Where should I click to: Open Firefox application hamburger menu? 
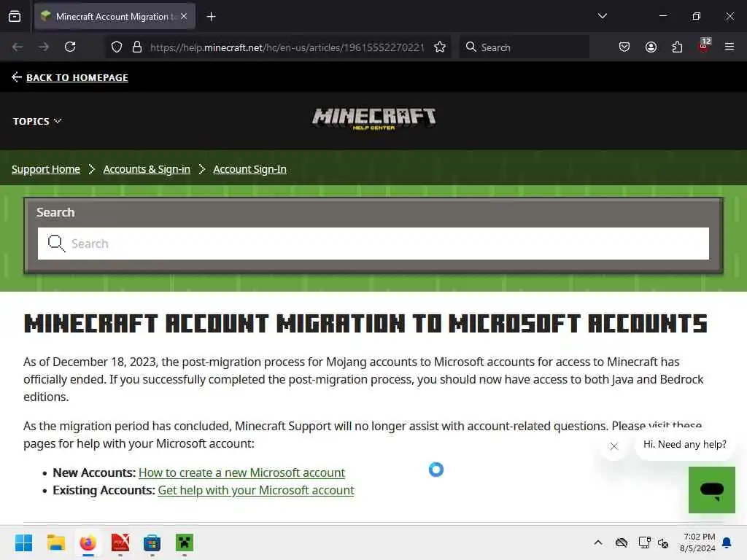729,47
